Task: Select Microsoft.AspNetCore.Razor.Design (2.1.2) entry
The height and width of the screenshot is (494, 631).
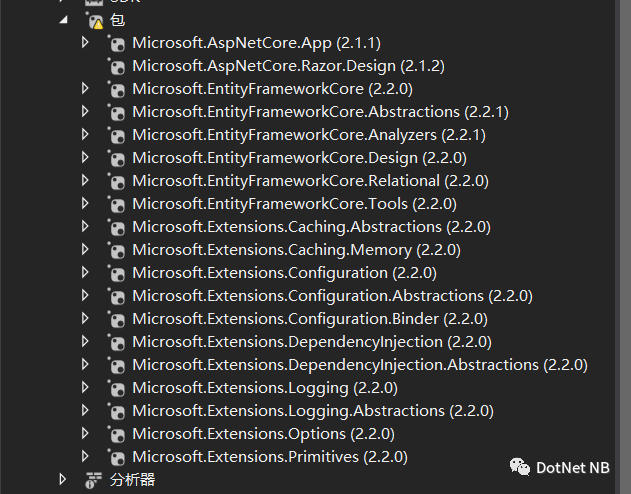Action: coord(289,66)
